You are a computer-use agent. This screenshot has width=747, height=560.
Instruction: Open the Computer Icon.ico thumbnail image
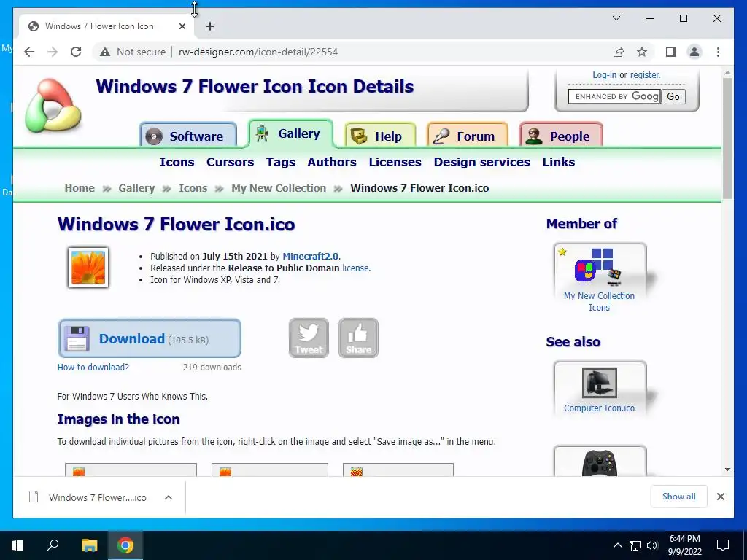coord(600,382)
